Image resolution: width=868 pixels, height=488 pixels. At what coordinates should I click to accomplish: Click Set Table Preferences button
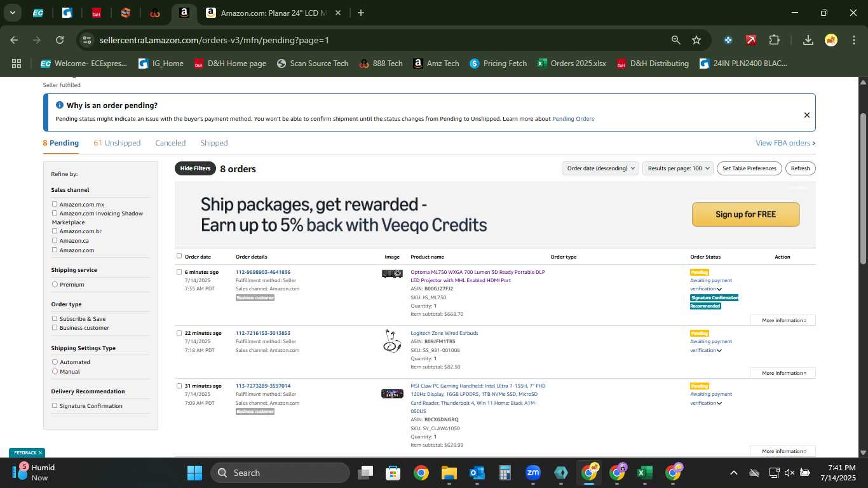[x=750, y=168]
